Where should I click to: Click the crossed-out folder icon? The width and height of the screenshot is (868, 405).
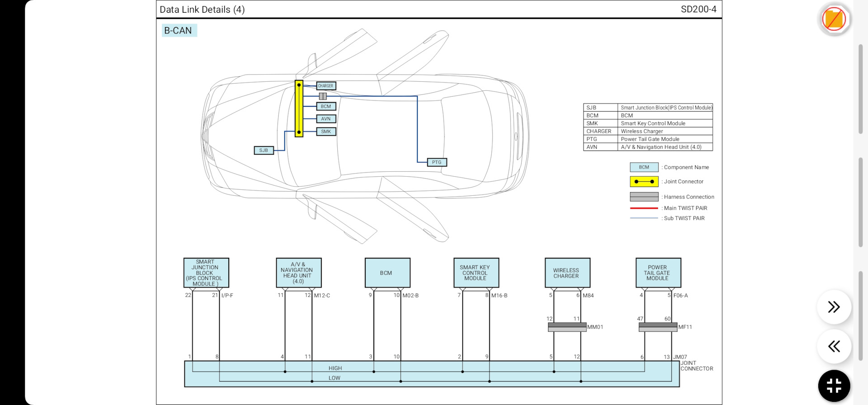[x=834, y=19]
